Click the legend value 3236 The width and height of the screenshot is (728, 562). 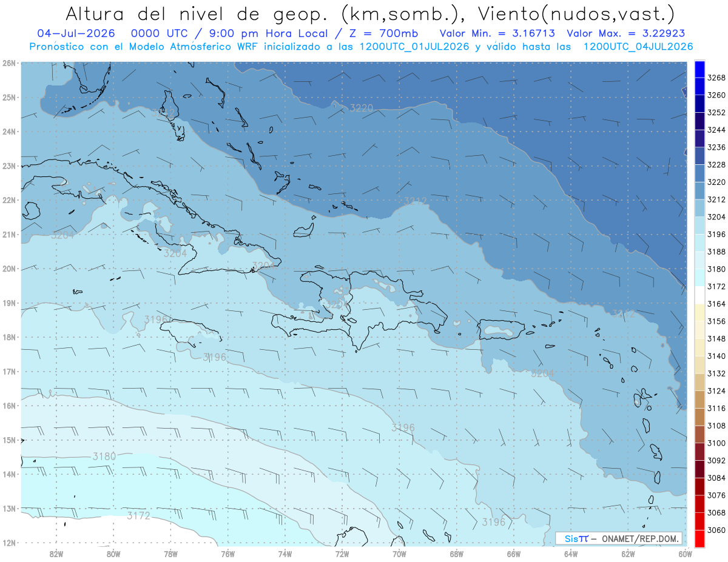point(716,147)
